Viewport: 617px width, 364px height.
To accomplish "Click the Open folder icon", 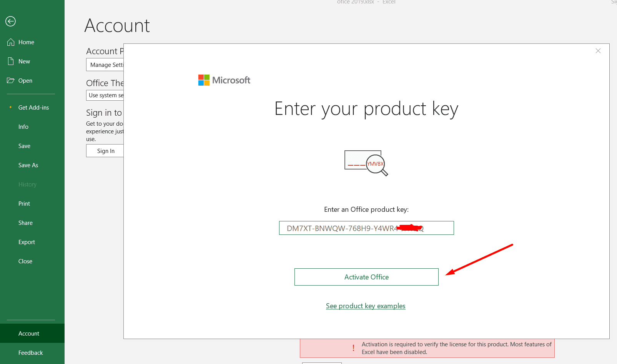I will tap(11, 80).
